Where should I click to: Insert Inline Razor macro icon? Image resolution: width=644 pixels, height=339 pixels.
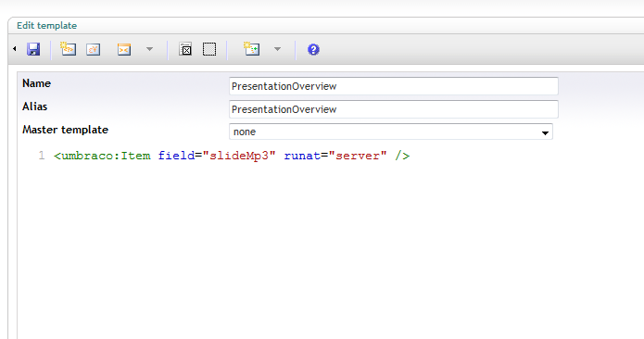click(251, 49)
